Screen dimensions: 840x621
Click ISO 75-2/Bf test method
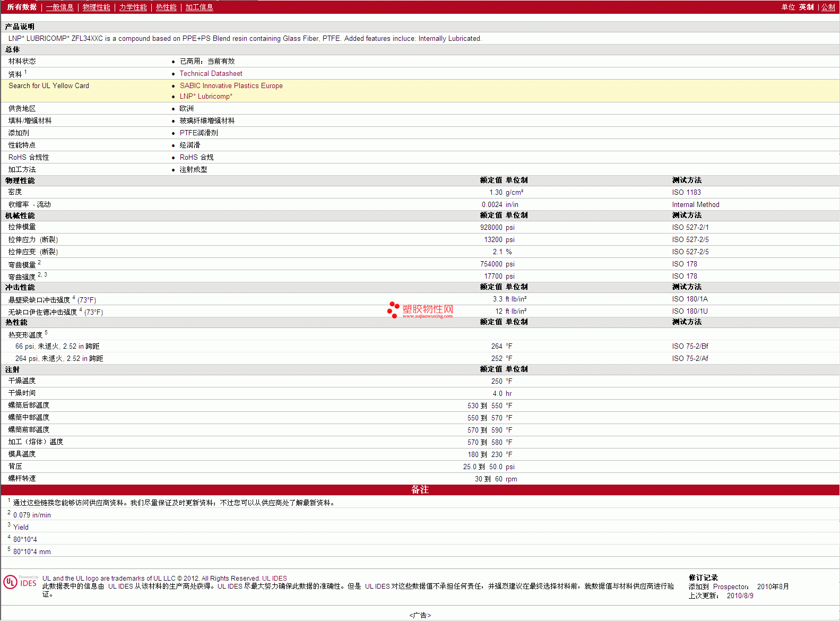click(690, 347)
